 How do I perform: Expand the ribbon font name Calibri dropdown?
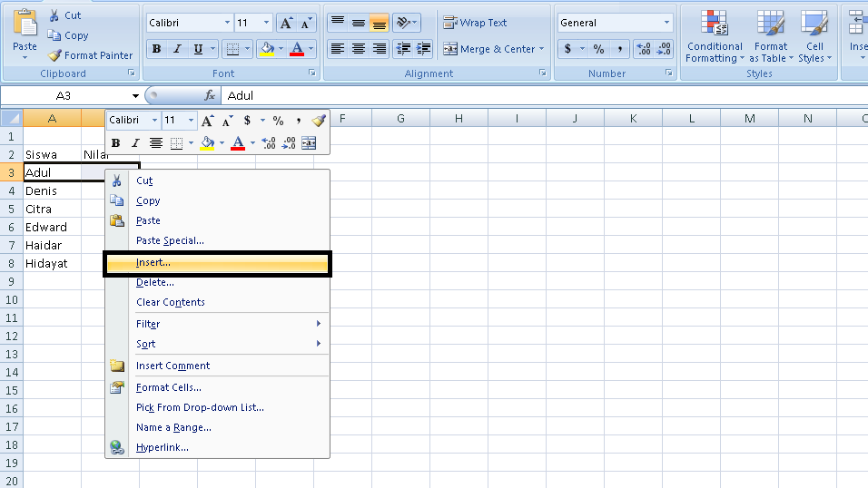tap(227, 23)
